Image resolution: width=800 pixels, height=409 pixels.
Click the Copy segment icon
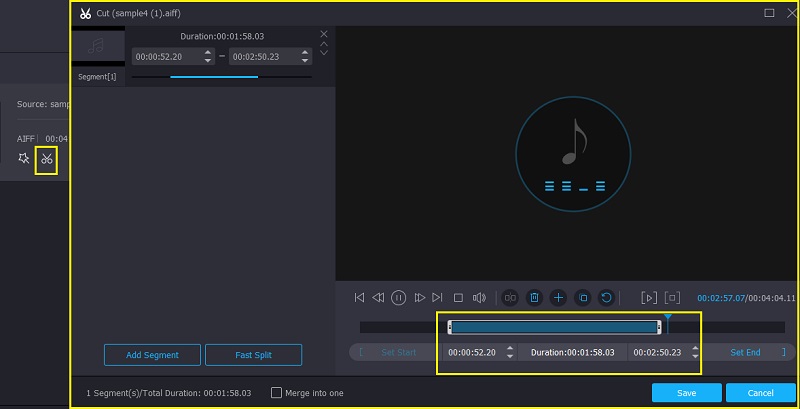(582, 297)
